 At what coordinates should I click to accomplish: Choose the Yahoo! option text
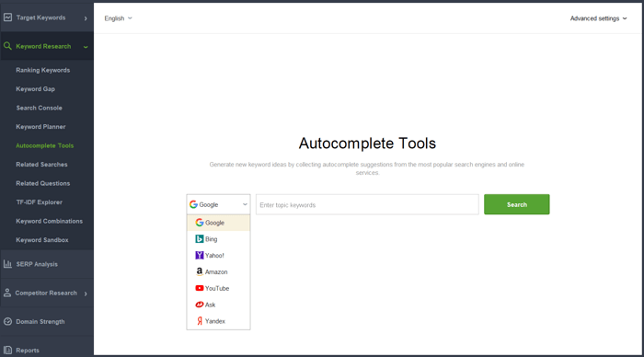(214, 256)
